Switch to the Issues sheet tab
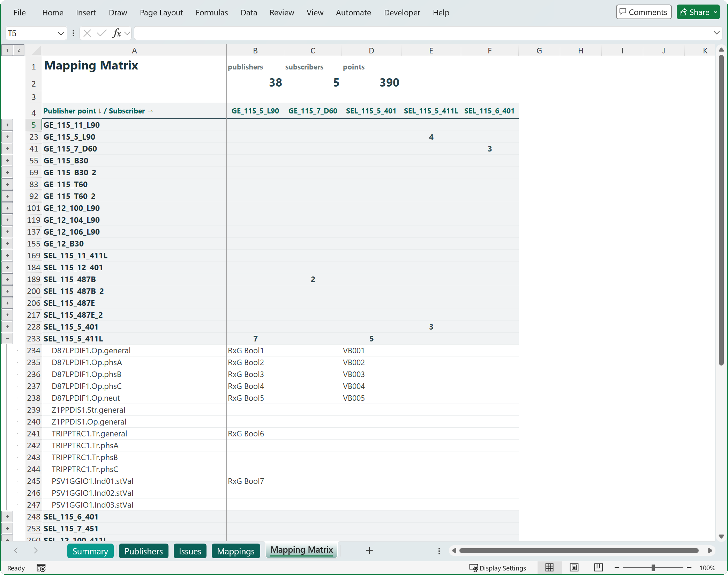 pyautogui.click(x=190, y=551)
